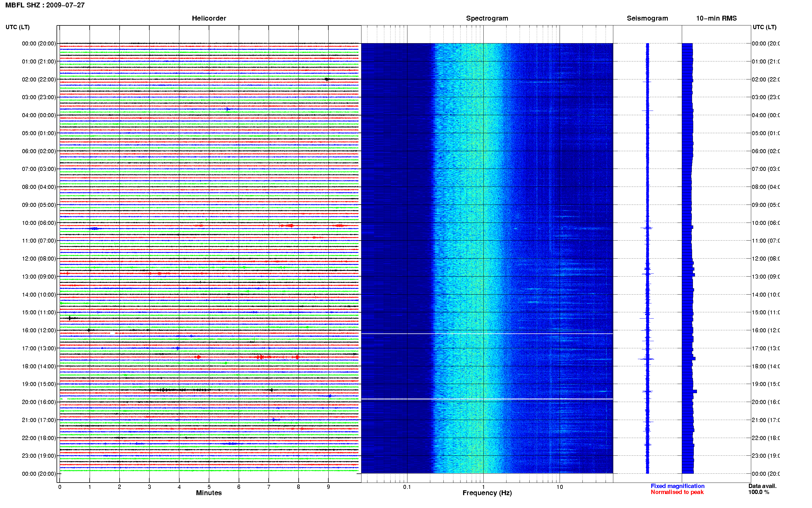Click minute tick label '5' on Minutes axis

coord(209,487)
